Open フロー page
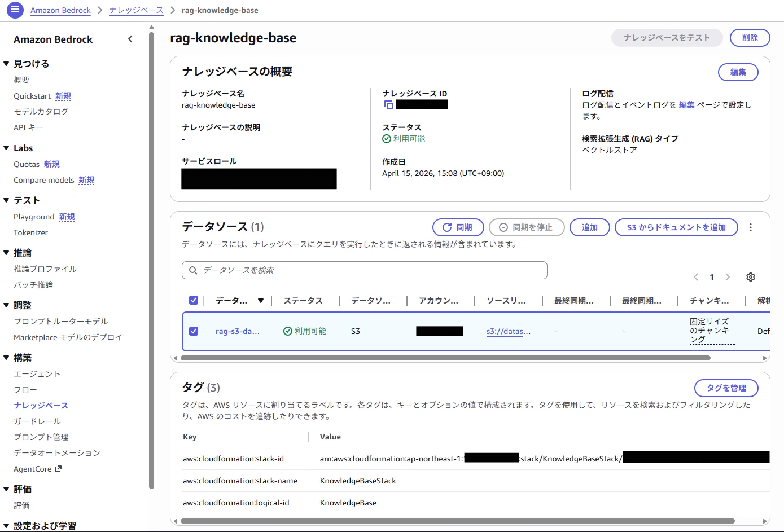The height and width of the screenshot is (532, 784). (25, 390)
